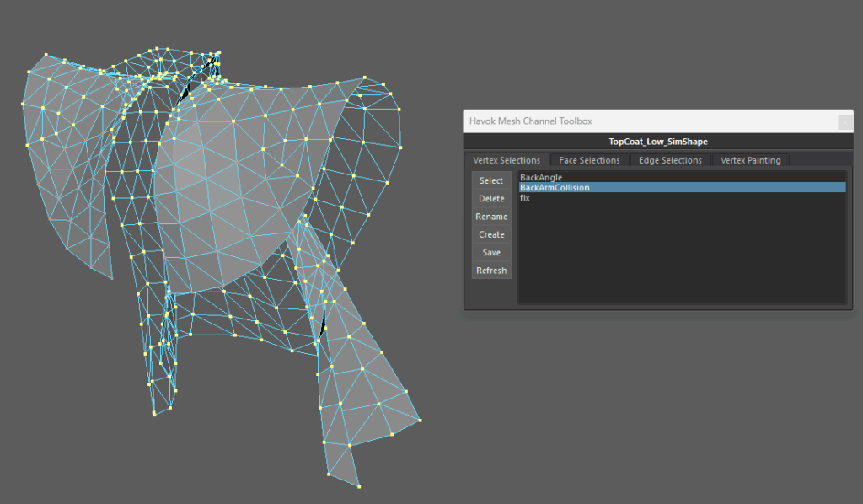Open the Edge Selections tab
The height and width of the screenshot is (504, 863).
(x=670, y=160)
